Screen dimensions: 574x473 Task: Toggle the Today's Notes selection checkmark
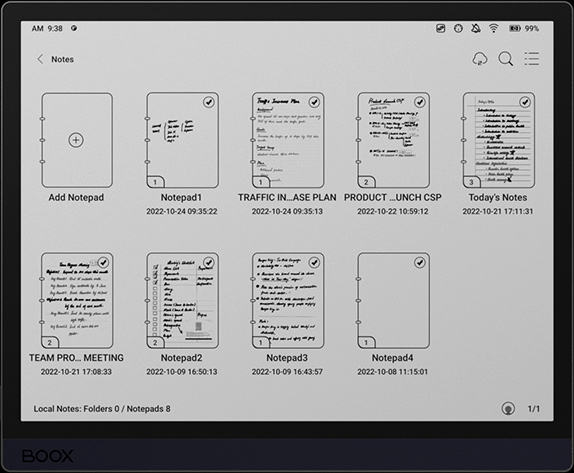(x=525, y=102)
